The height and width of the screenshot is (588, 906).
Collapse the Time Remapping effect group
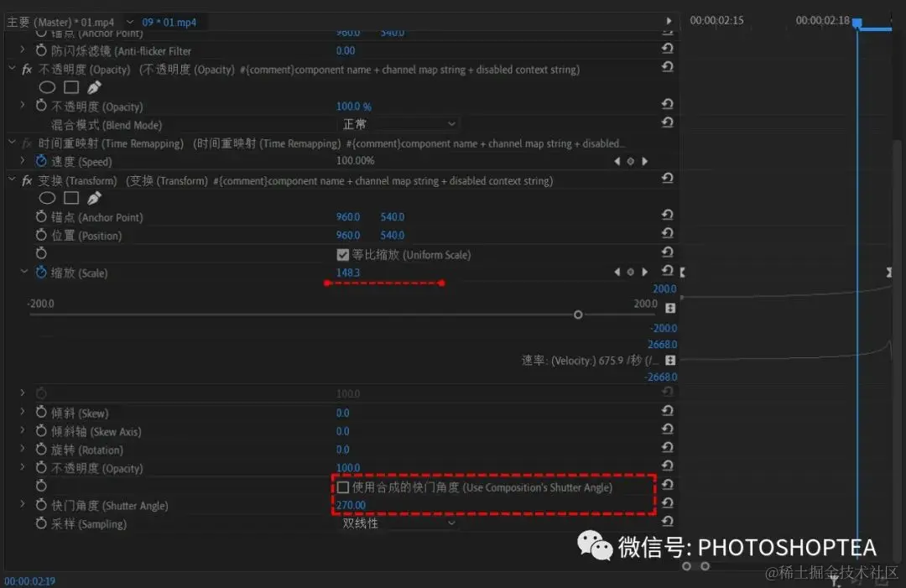click(12, 142)
